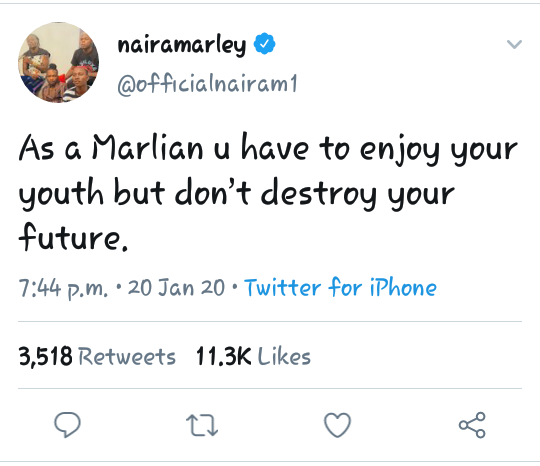The image size is (540, 466).
Task: Click the nairamarley display name
Action: coord(182,45)
